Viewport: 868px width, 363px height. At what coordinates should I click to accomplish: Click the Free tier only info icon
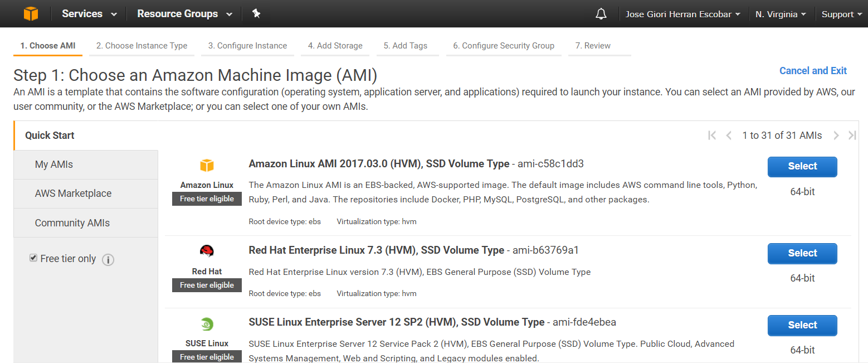(108, 260)
